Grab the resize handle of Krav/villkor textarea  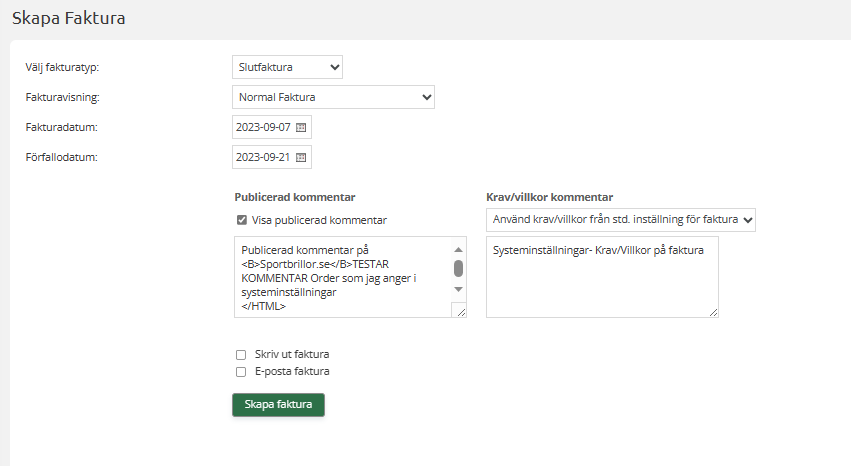713,312
